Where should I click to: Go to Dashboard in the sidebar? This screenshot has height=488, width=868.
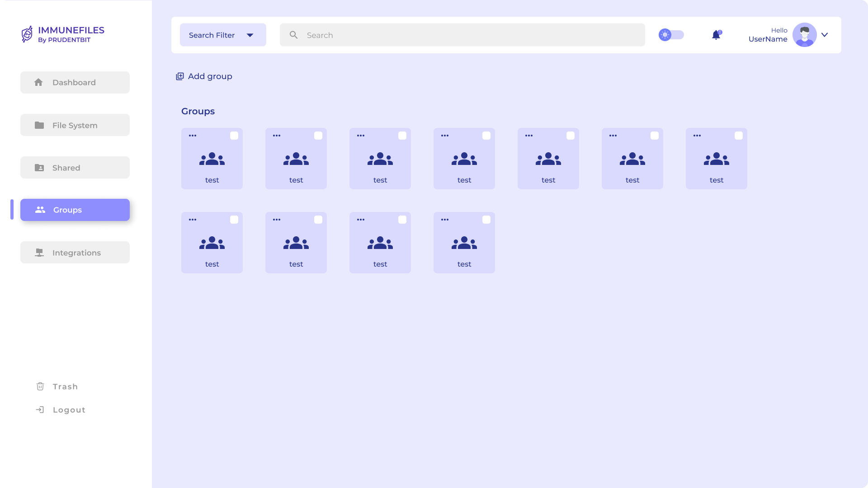[x=75, y=82]
